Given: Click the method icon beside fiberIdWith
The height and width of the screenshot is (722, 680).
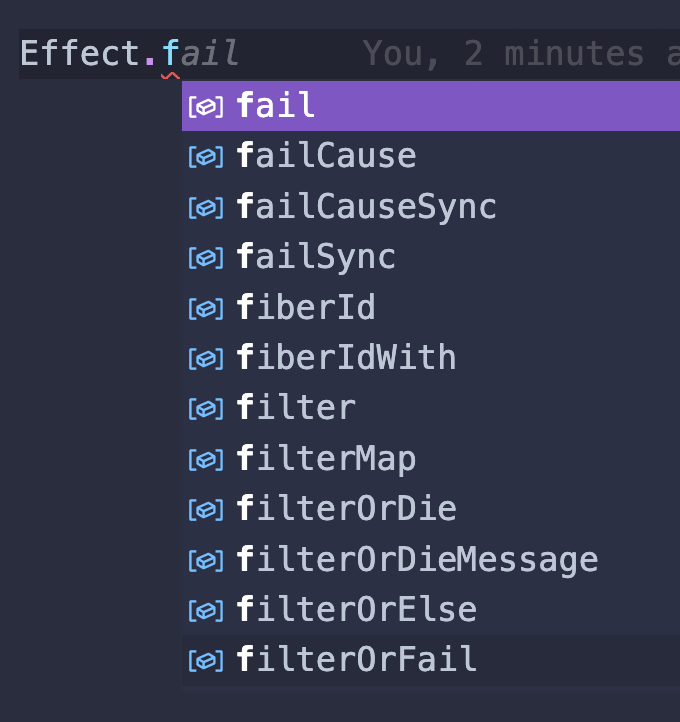Looking at the screenshot, I should [205, 358].
